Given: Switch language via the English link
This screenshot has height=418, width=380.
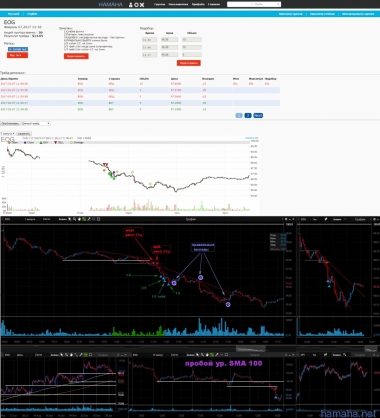Looking at the screenshot, I should [x=32, y=14].
